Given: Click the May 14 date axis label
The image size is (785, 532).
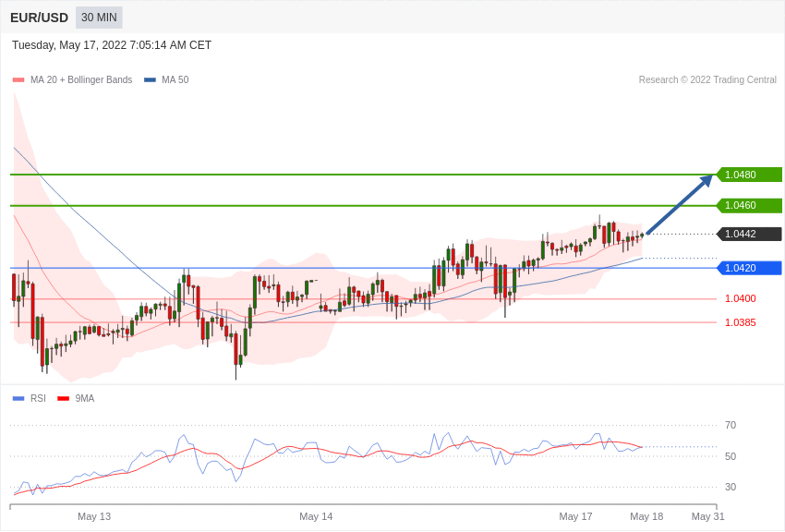Looking at the screenshot, I should click(x=316, y=516).
